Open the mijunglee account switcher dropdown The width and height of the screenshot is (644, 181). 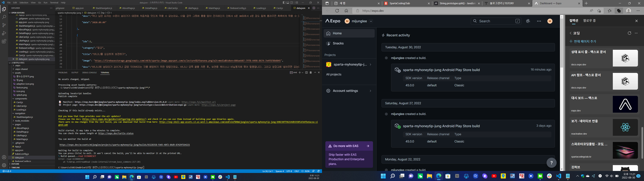371,21
